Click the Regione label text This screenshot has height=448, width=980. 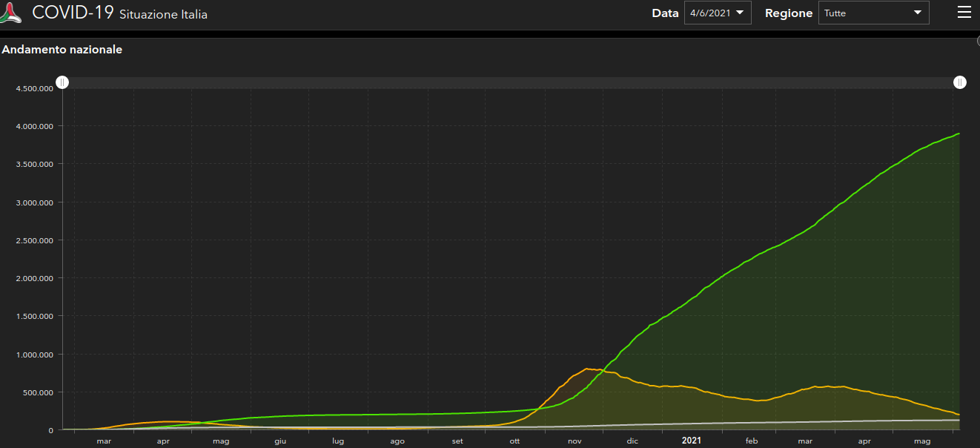tap(788, 13)
